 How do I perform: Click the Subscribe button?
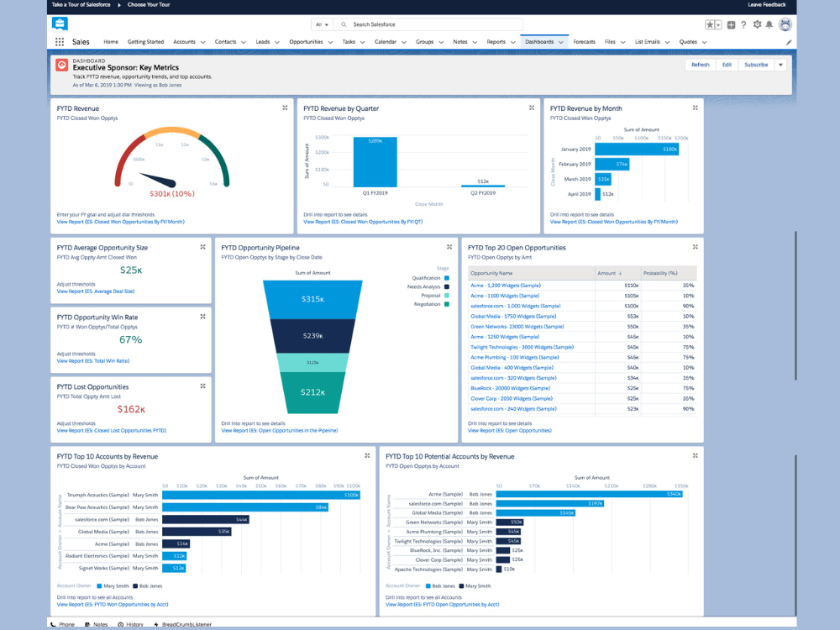tap(756, 65)
